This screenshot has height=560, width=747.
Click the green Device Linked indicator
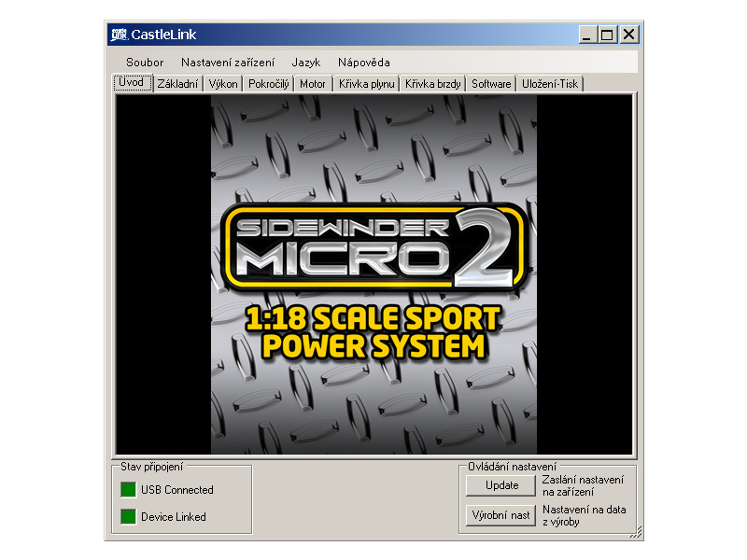[128, 517]
